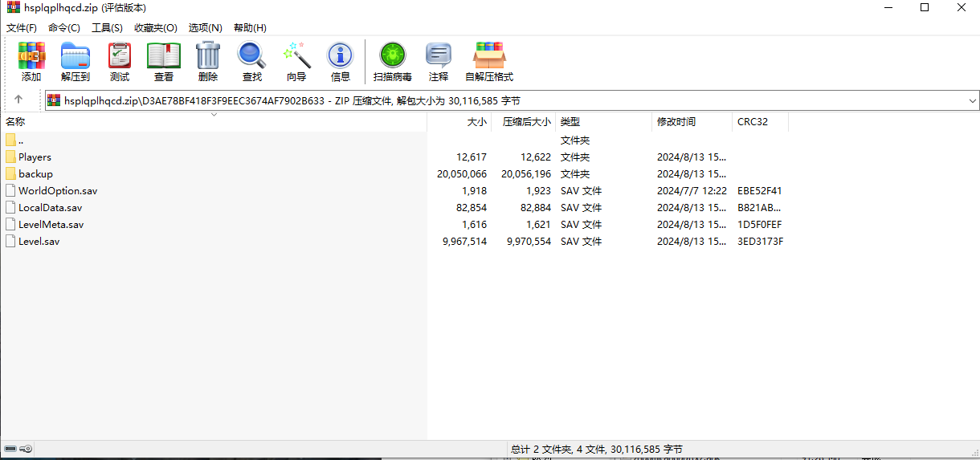The image size is (980, 460).
Task: Click the WinRAR title bar app icon
Action: pyautogui.click(x=13, y=7)
